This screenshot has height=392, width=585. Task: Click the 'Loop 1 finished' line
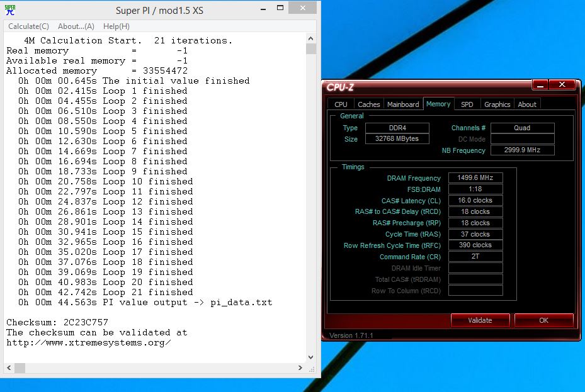[x=103, y=91]
